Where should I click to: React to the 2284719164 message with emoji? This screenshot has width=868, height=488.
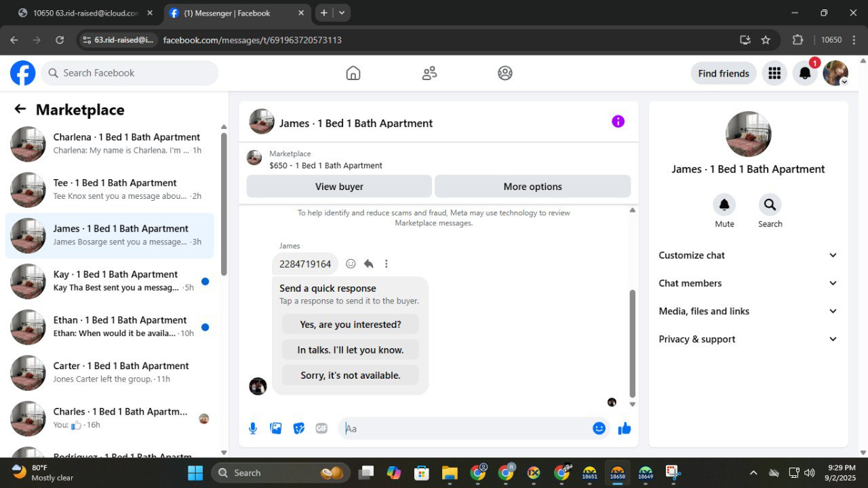[x=351, y=264]
